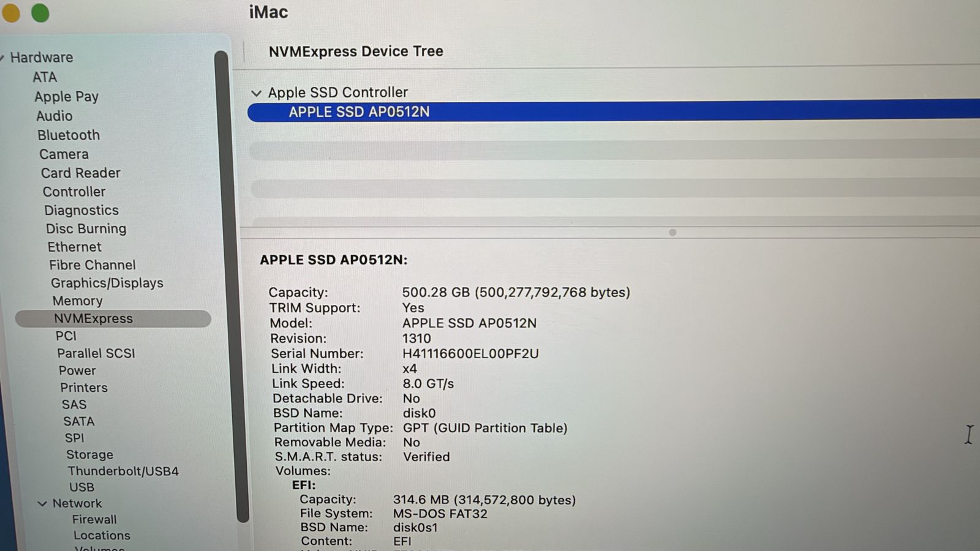This screenshot has width=980, height=551.
Task: Collapse the Hardware section in sidebar
Action: coord(2,58)
